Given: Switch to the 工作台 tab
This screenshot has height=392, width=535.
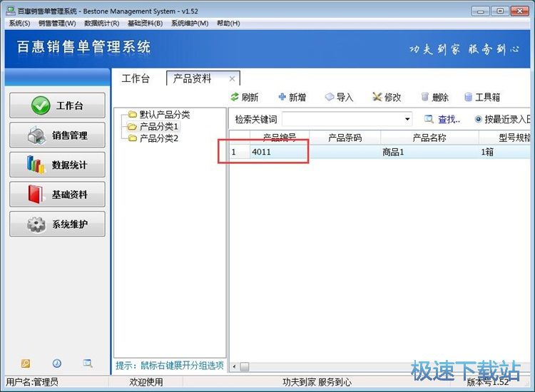Looking at the screenshot, I should pyautogui.click(x=136, y=78).
